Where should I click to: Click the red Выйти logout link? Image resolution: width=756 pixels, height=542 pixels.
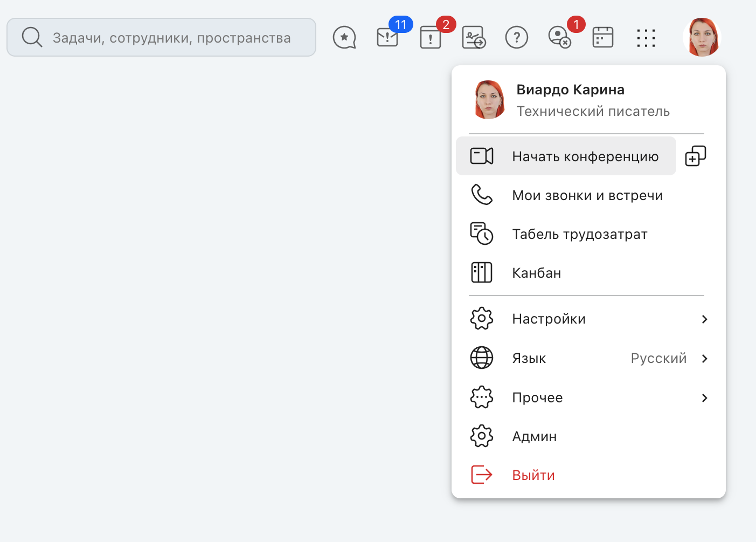click(x=533, y=475)
